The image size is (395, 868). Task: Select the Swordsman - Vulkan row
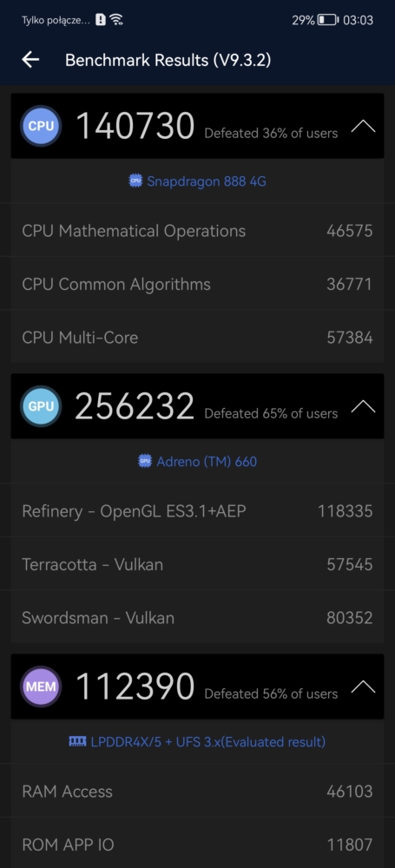(x=197, y=617)
